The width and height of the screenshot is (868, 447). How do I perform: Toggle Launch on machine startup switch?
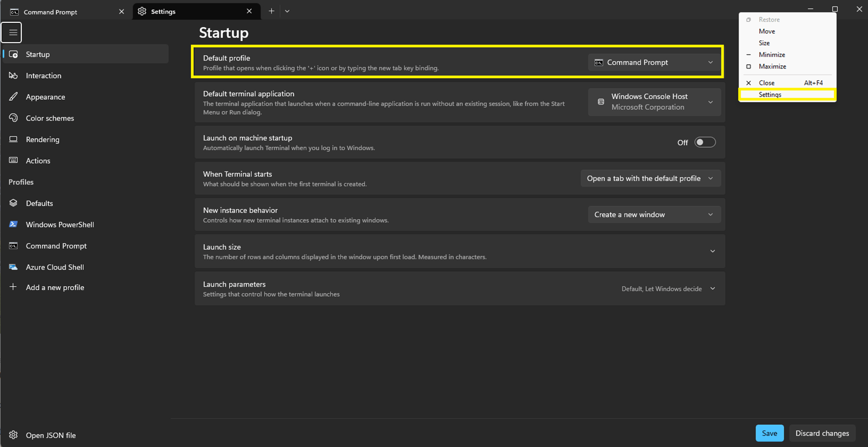click(x=705, y=142)
